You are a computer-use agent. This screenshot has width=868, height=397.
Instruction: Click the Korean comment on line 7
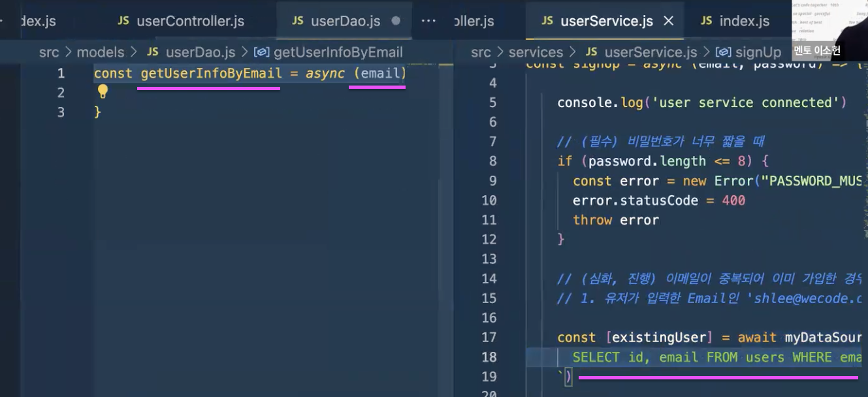click(661, 142)
